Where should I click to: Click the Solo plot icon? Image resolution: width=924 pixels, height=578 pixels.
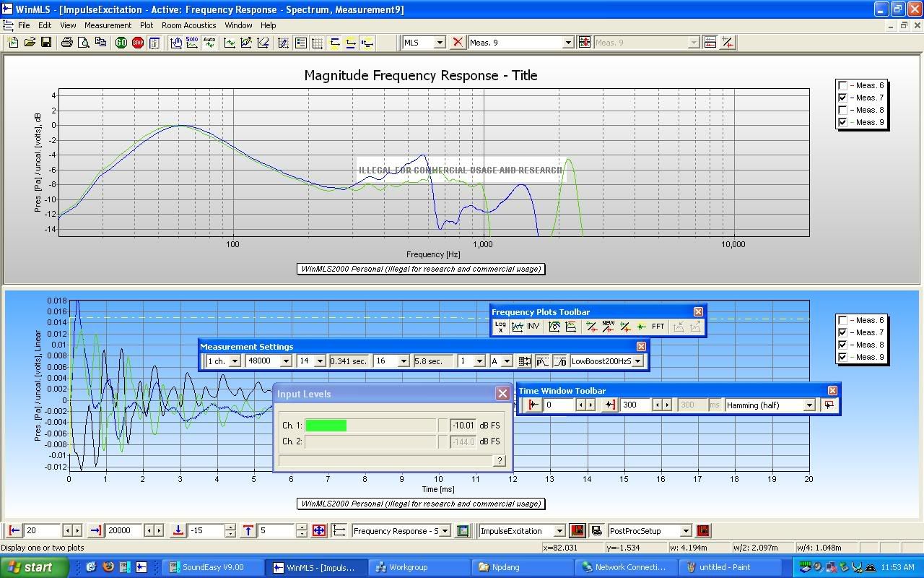[192, 43]
